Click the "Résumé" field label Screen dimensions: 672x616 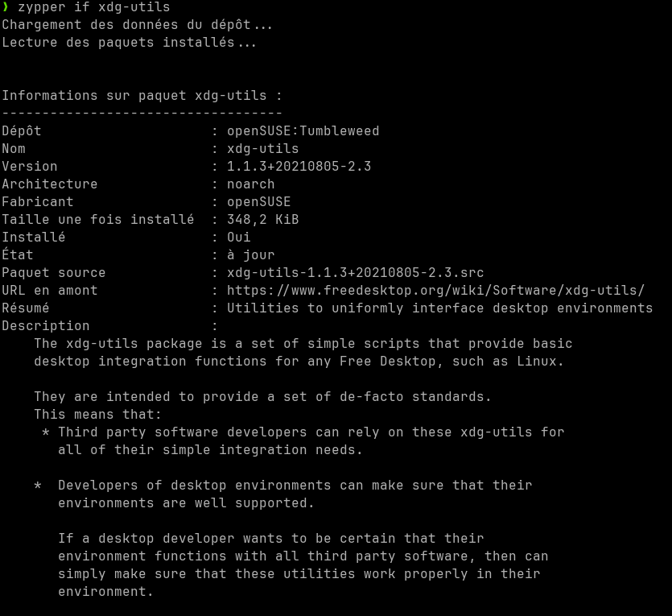click(x=25, y=308)
